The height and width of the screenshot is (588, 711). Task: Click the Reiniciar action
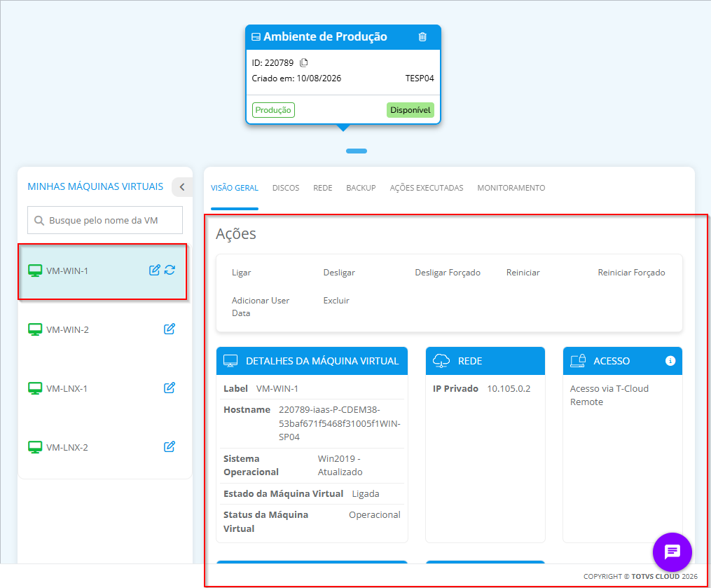coord(523,273)
